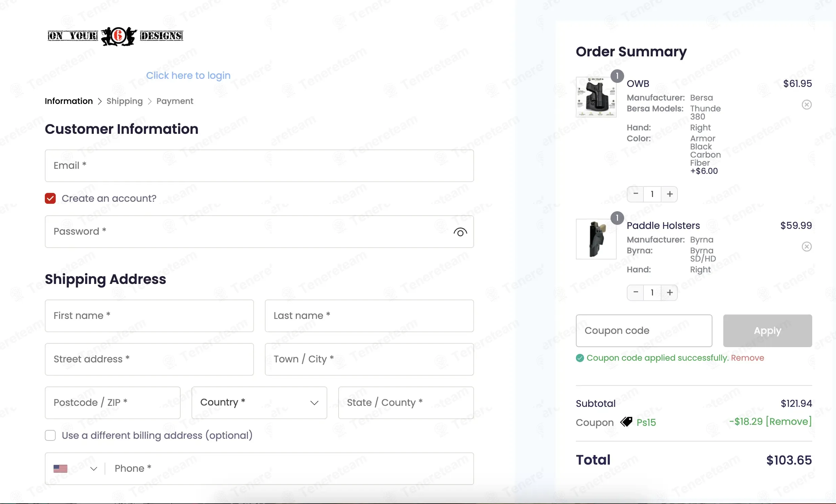Image resolution: width=836 pixels, height=504 pixels.
Task: Increase OWB holster quantity with the plus button
Action: click(670, 194)
